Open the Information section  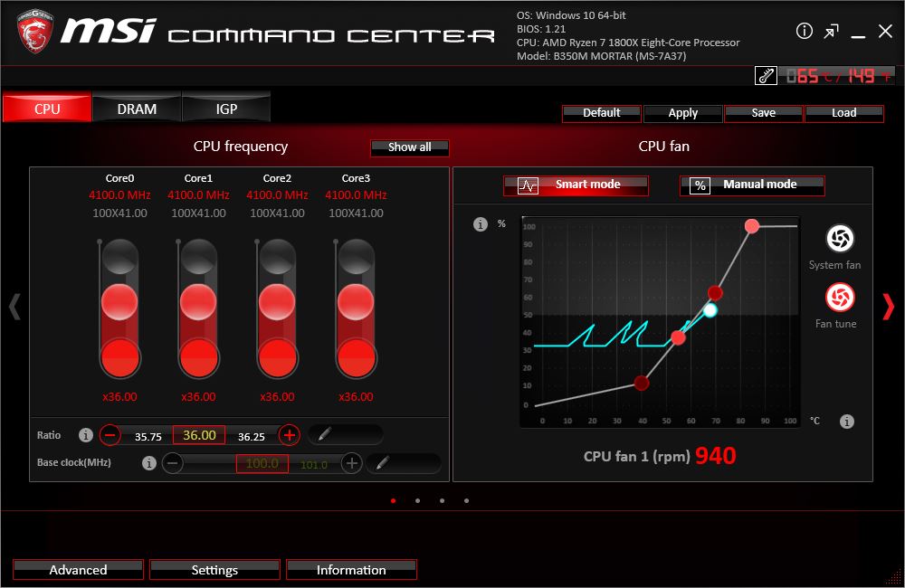[x=351, y=570]
